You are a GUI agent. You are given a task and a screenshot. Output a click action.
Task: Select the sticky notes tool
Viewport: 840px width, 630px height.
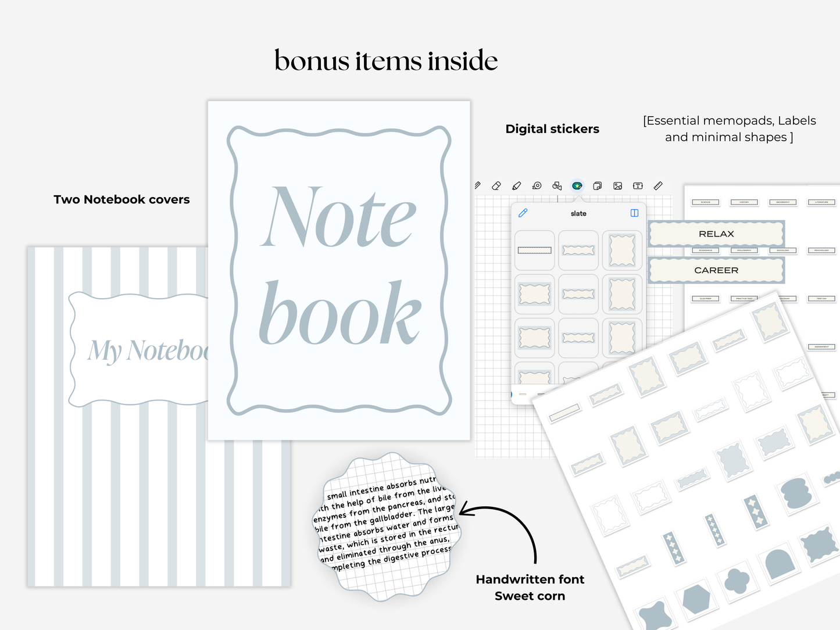tap(597, 186)
